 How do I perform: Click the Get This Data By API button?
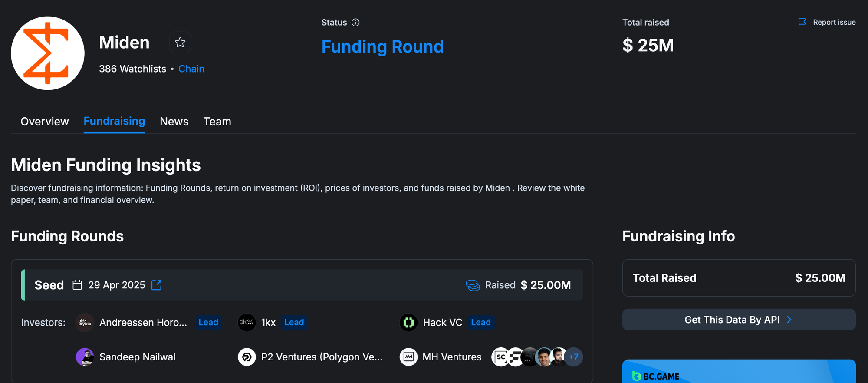pos(739,320)
